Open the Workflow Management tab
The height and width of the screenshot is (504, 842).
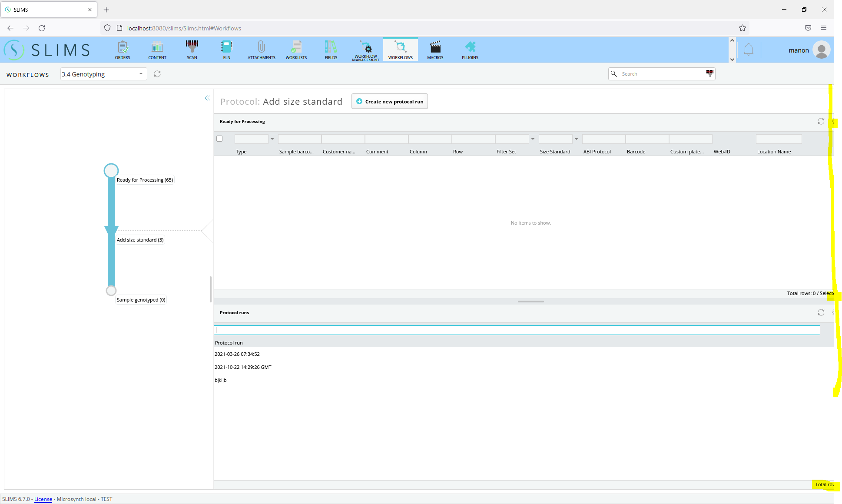click(366, 50)
